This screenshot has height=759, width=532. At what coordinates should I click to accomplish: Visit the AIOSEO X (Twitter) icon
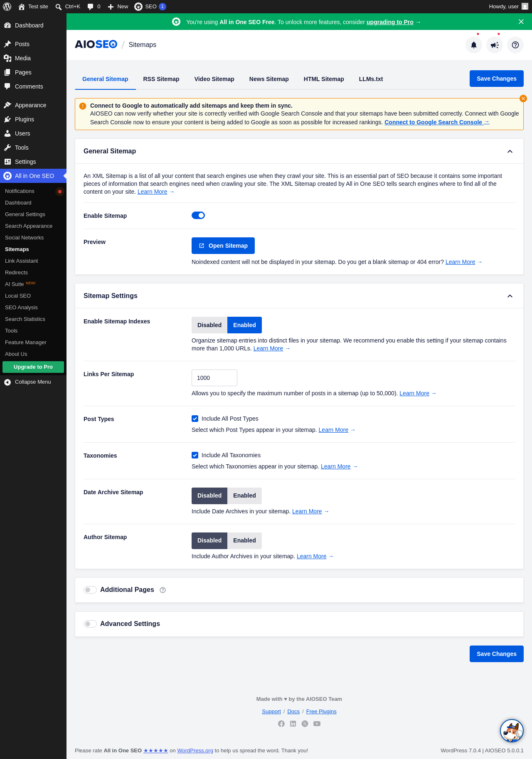click(x=305, y=724)
